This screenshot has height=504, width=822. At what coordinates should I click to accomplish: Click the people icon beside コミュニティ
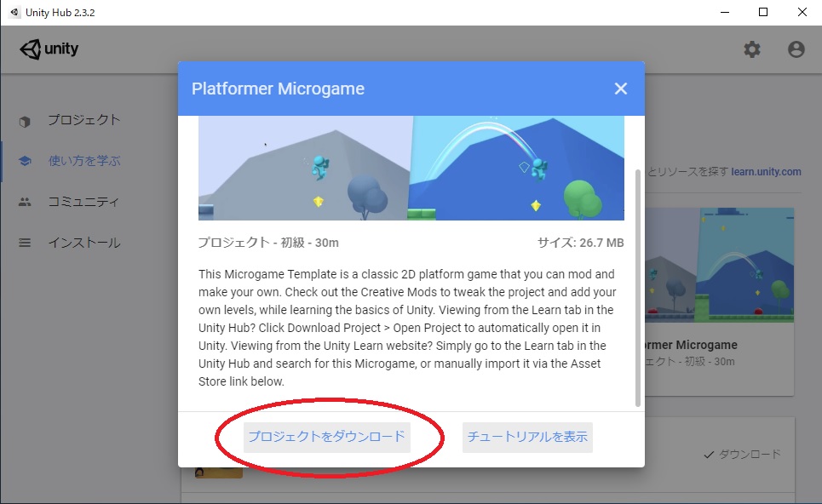point(25,202)
